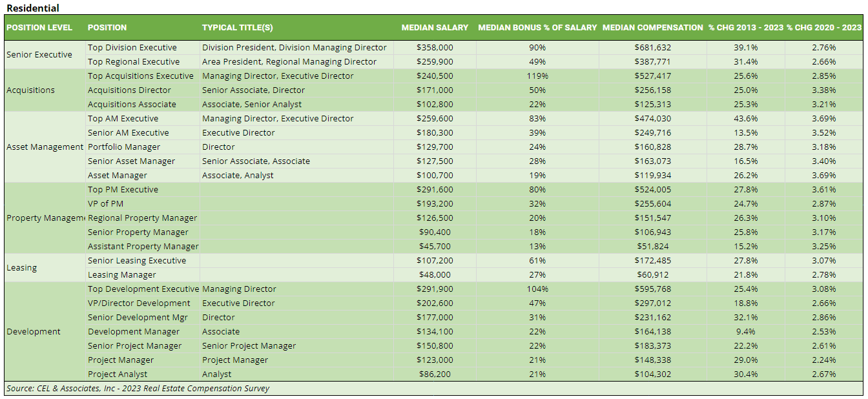Click the Regional Property Manager cell

click(x=142, y=218)
